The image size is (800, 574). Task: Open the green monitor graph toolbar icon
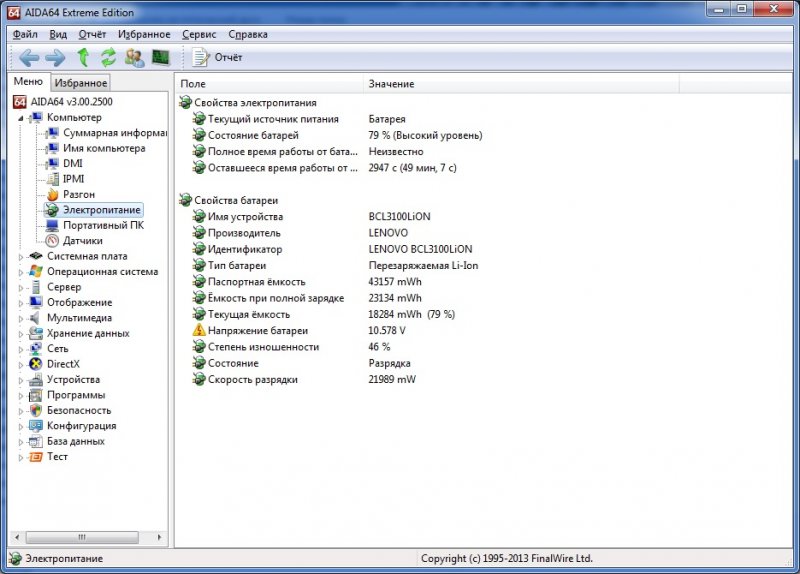coord(160,57)
